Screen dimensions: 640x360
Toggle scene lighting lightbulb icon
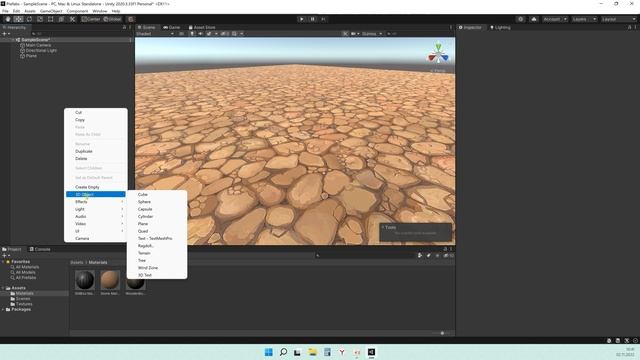[192, 34]
